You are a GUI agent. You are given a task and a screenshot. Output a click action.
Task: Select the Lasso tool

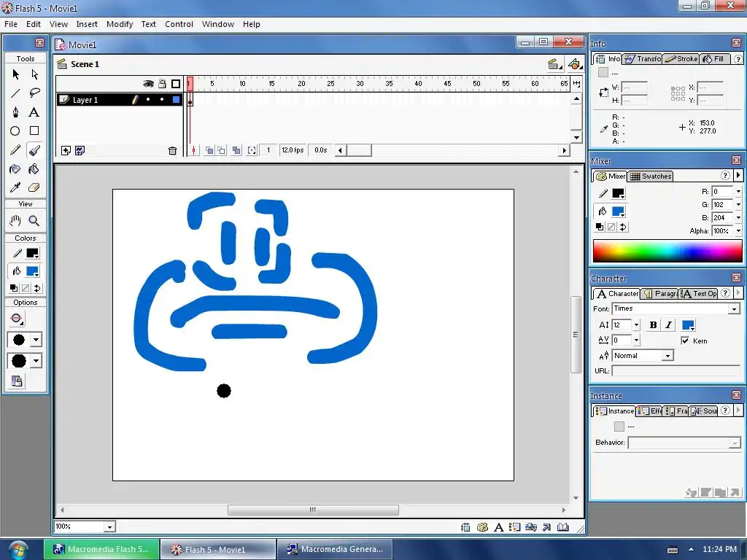pyautogui.click(x=34, y=93)
